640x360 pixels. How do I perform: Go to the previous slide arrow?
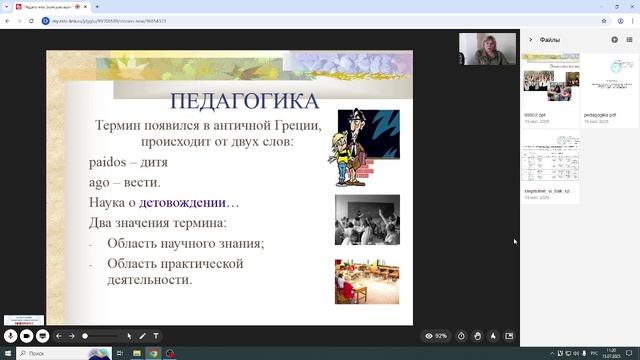coord(59,336)
